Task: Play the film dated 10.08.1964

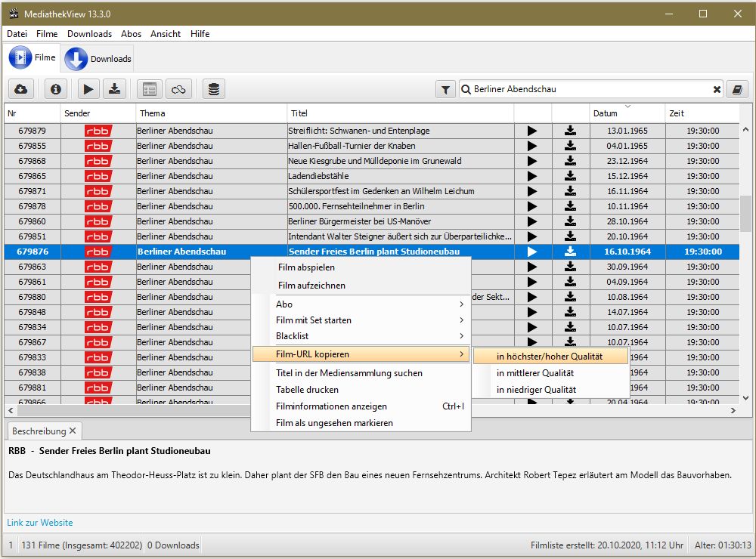Action: click(532, 298)
